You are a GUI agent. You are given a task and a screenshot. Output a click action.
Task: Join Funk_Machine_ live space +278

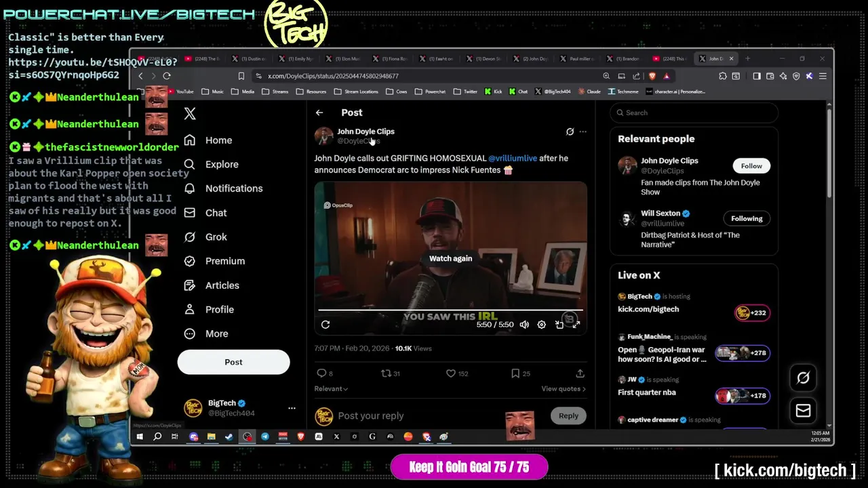click(x=743, y=353)
